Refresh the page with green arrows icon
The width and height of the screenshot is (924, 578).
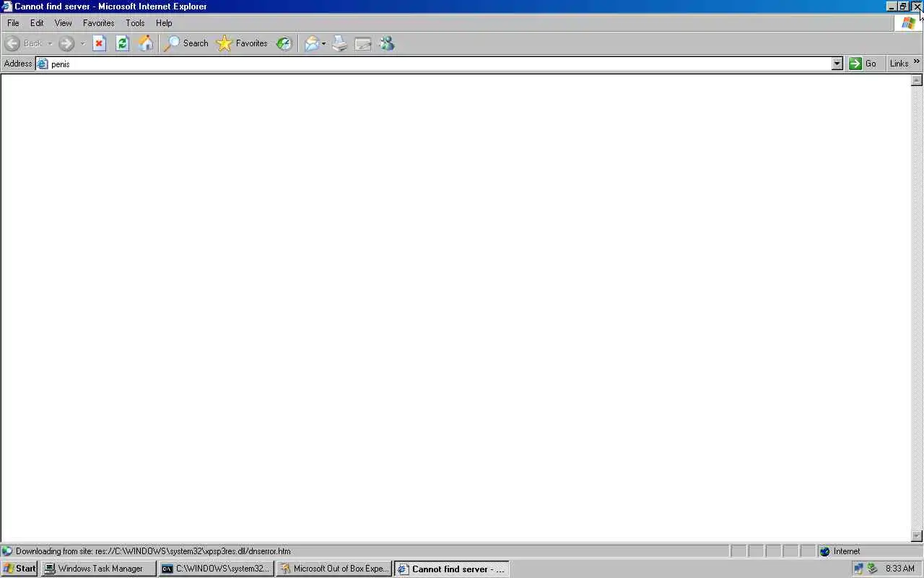pyautogui.click(x=123, y=43)
